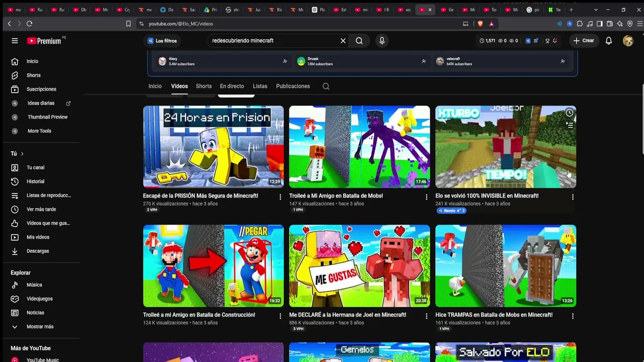Open the title 'Hice TRAMPAS en Batalla de Mobs en Minecraft!'
This screenshot has width=644, height=362.
click(494, 315)
